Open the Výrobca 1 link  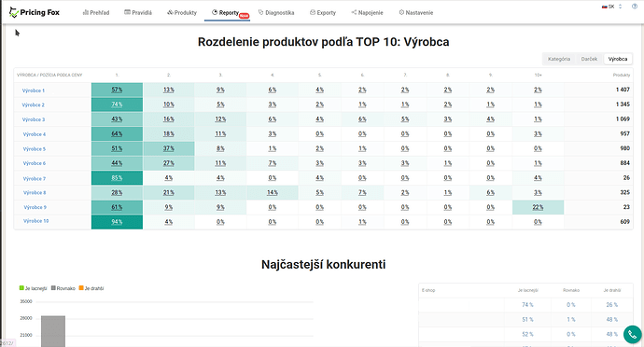coord(34,90)
